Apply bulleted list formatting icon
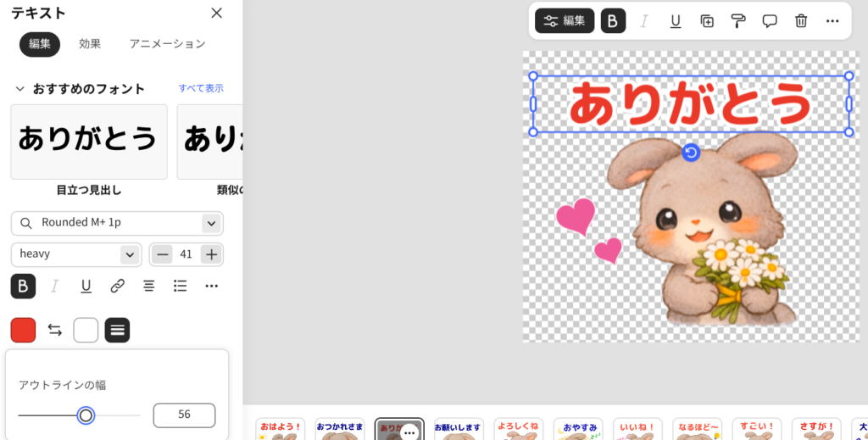Screen dimensions: 868x440 pyautogui.click(x=181, y=287)
